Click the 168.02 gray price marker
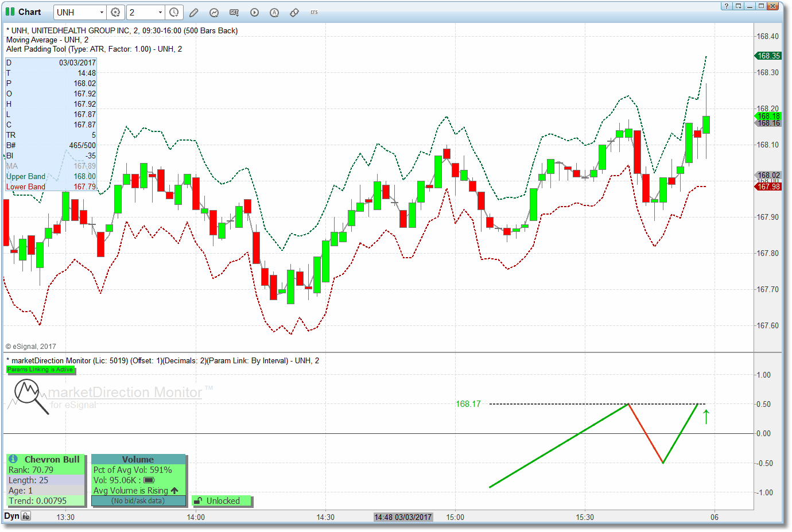Viewport: 792px width, 532px height. (768, 175)
